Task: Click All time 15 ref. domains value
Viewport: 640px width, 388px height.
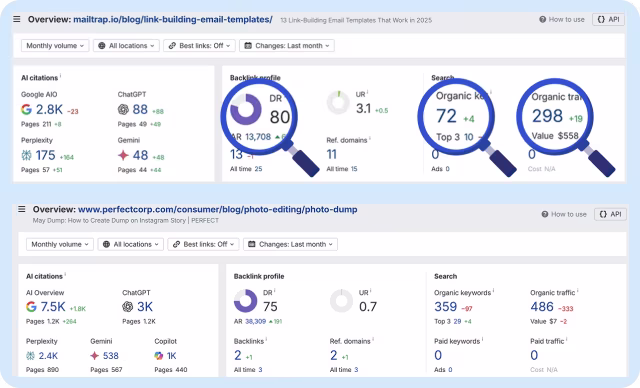Action: tap(354, 169)
